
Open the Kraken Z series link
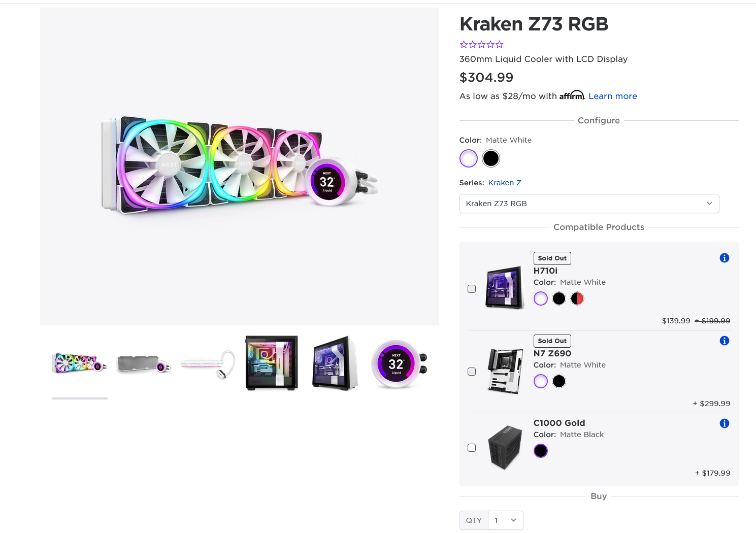(x=505, y=183)
